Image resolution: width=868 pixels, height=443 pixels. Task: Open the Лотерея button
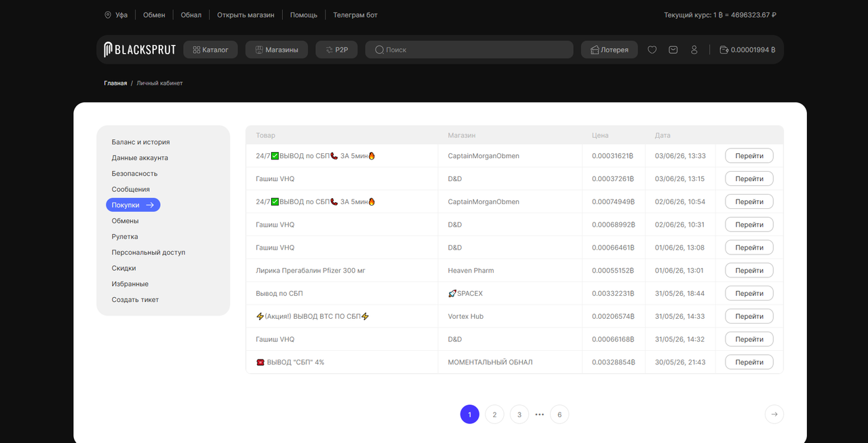pyautogui.click(x=610, y=50)
